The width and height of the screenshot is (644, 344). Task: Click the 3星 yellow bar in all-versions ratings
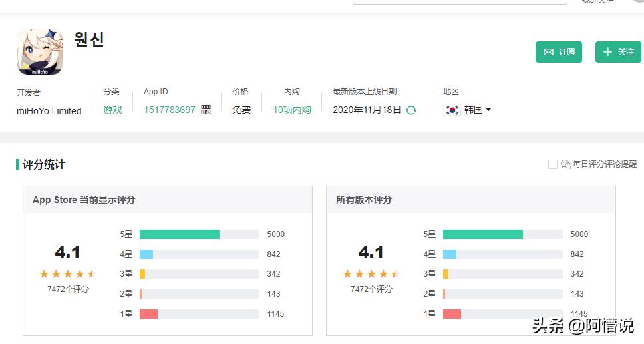pos(446,274)
